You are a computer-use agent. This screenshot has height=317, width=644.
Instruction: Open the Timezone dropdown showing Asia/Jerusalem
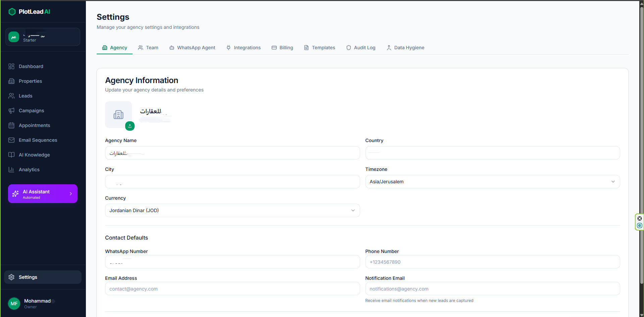[492, 182]
